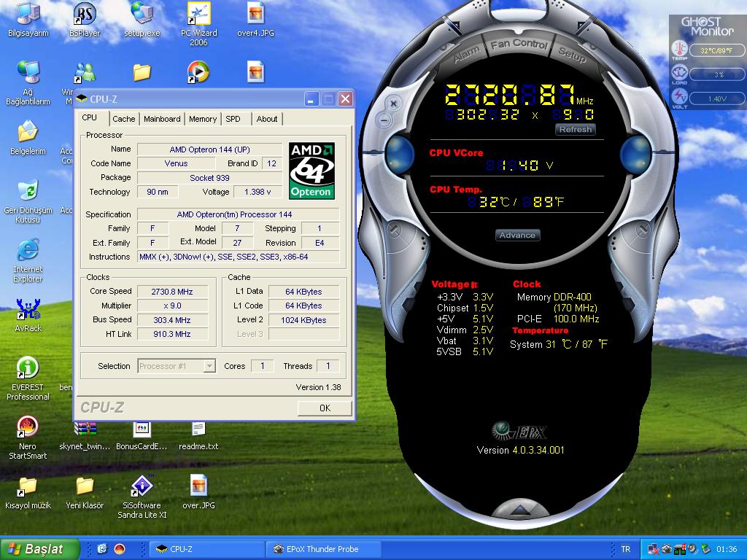Open the EVEREST Professional desktop icon
The width and height of the screenshot is (747, 560).
point(28,368)
